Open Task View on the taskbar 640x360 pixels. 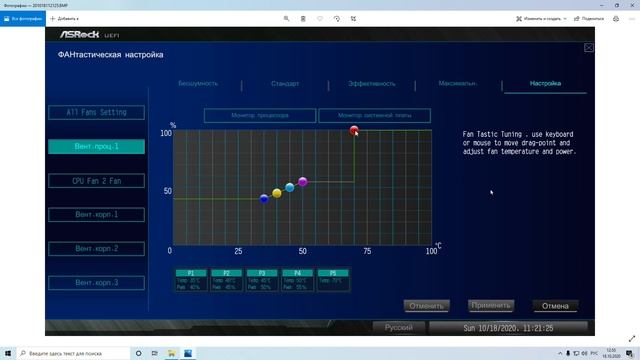pyautogui.click(x=155, y=353)
